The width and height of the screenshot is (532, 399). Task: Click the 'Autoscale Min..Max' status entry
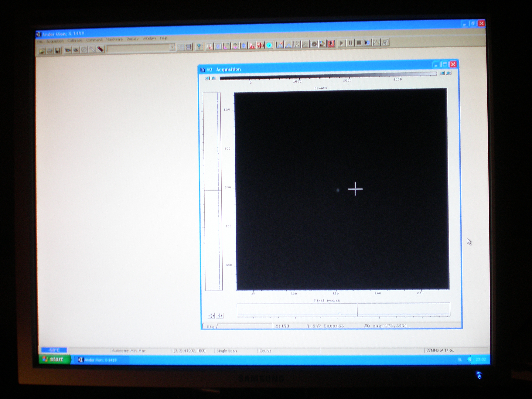pyautogui.click(x=129, y=351)
